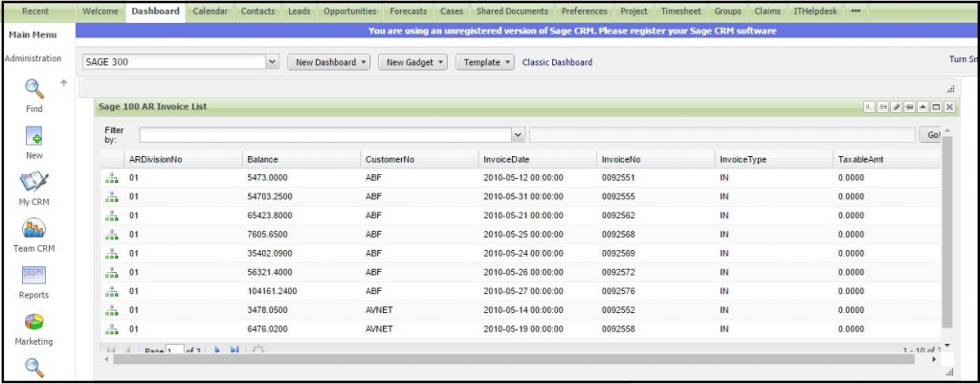Open the My CRM sidebar icon
The width and height of the screenshot is (980, 384).
34,182
